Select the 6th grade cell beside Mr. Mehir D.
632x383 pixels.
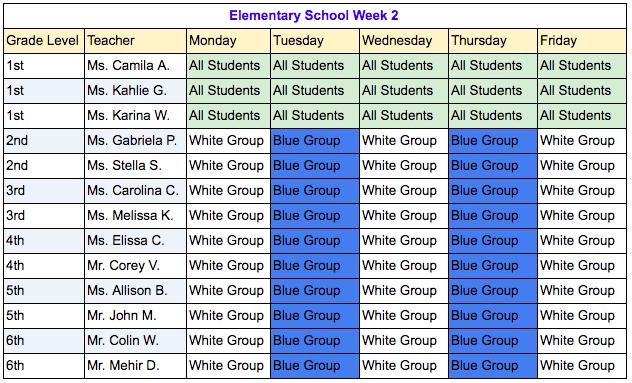(44, 366)
